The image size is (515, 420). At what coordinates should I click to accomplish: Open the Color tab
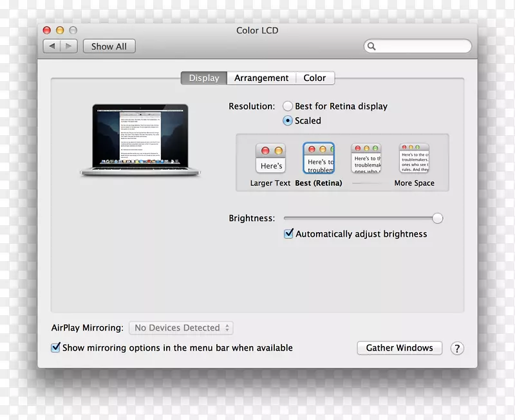point(315,78)
